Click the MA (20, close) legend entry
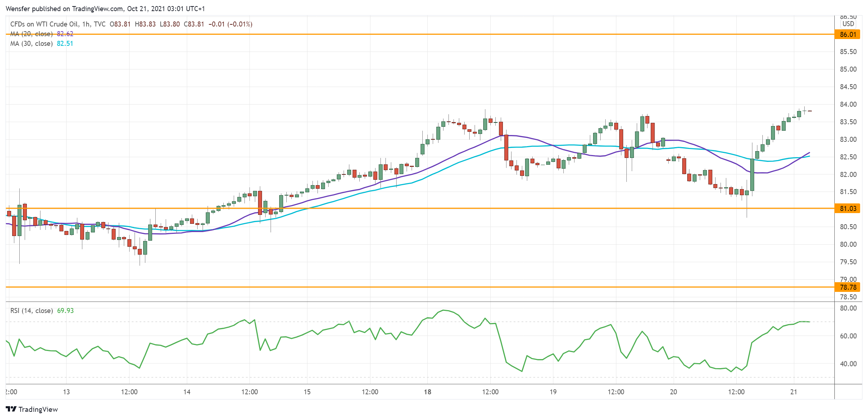 pyautogui.click(x=31, y=34)
